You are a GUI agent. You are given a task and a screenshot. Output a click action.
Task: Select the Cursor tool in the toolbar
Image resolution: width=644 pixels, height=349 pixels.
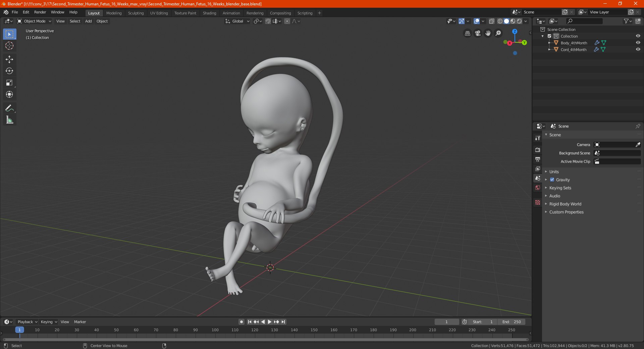pos(9,46)
